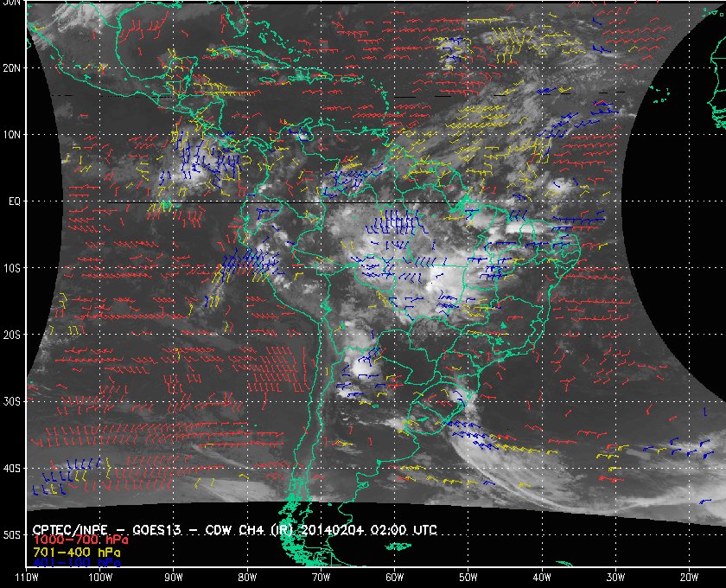The image size is (726, 588).
Task: Select the 80W longitude label
Action: pos(247,578)
